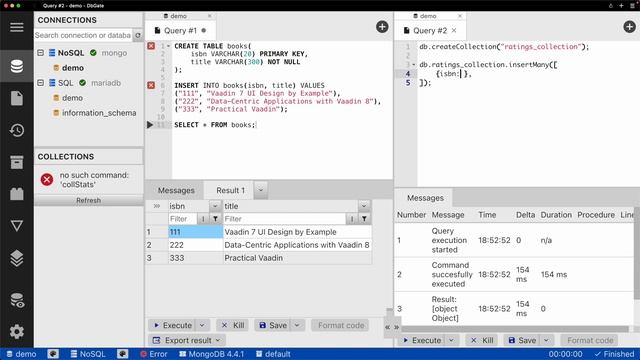Select the Result 1 tab
Screen dimensions: 640x360
coord(230,190)
